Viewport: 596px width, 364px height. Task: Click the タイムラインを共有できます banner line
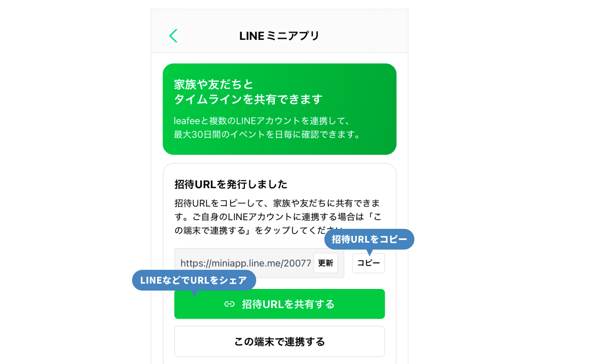[248, 99]
